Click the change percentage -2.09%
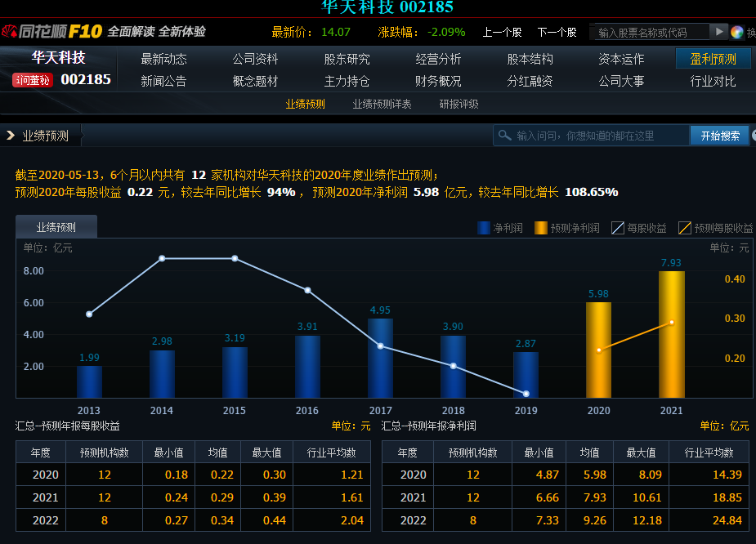Screen dimensions: 756x544 [x=446, y=33]
